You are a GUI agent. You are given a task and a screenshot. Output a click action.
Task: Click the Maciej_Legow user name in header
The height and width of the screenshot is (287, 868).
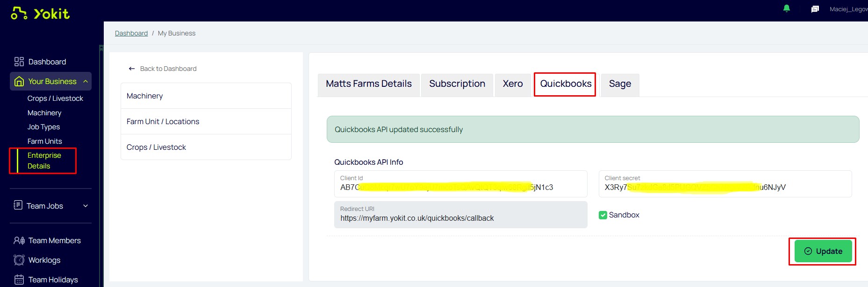[848, 9]
